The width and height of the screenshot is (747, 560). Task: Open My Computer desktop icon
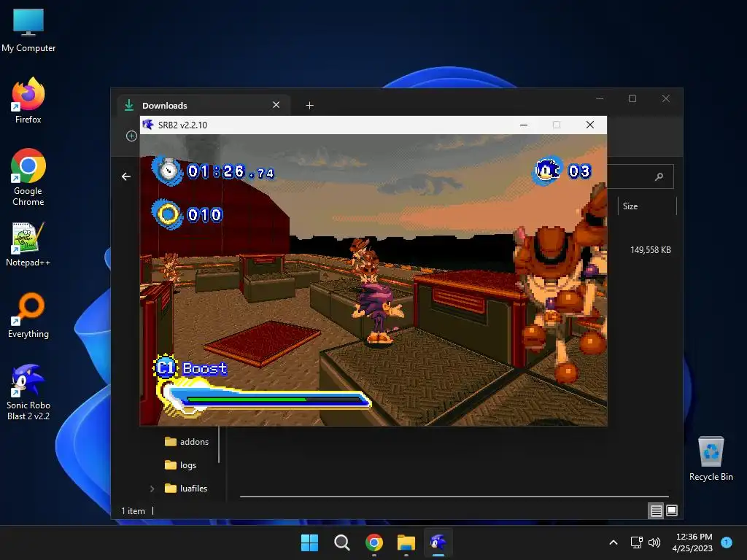click(x=28, y=31)
